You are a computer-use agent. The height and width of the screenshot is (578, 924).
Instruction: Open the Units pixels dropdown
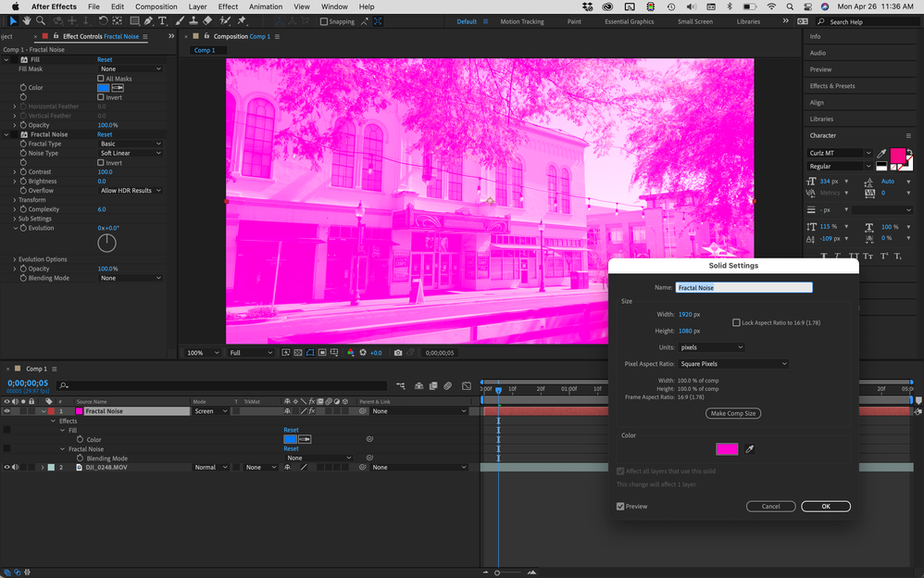coord(711,347)
